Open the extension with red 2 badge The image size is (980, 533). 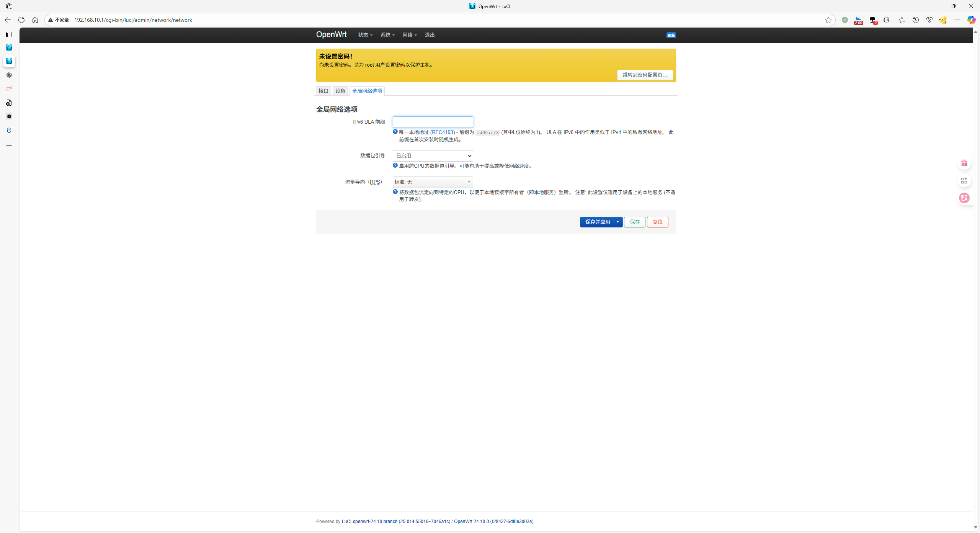pos(873,20)
